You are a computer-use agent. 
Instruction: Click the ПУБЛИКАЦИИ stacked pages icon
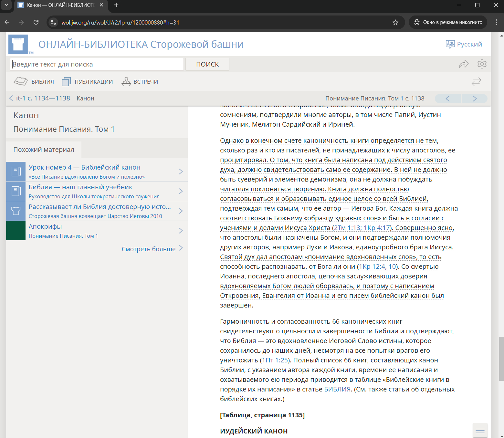(x=66, y=82)
